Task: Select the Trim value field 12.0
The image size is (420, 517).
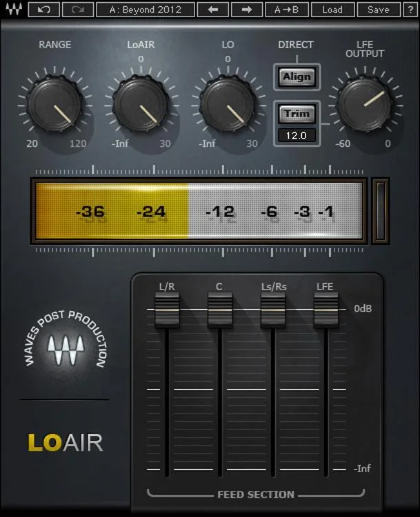Action: tap(297, 136)
